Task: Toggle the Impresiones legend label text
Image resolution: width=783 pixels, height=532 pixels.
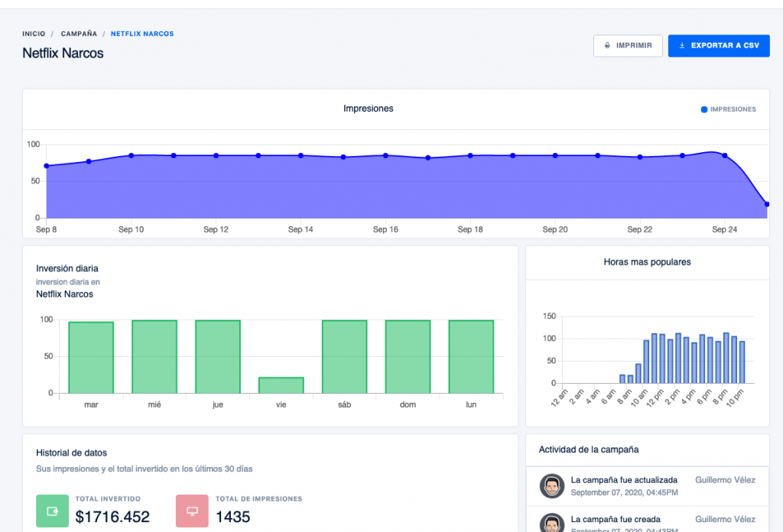Action: coord(733,109)
